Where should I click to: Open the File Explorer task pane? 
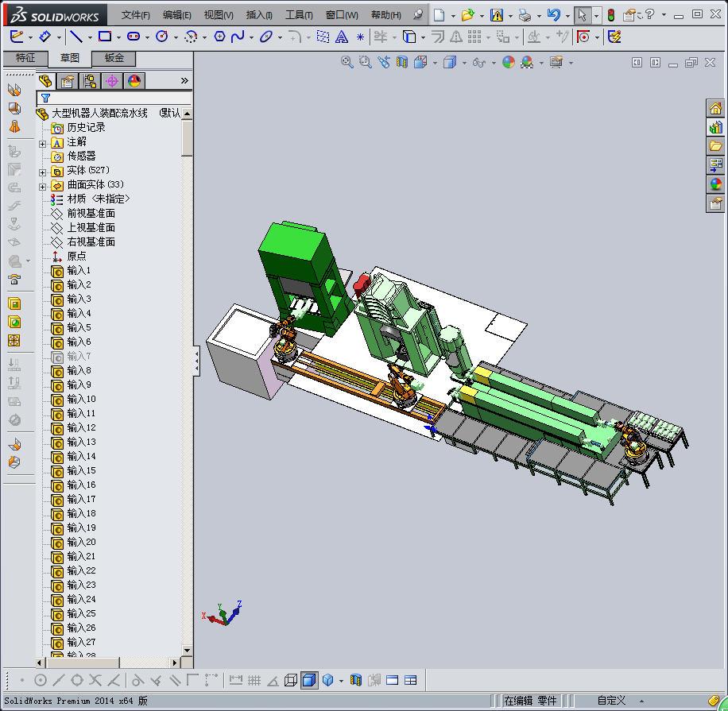715,146
